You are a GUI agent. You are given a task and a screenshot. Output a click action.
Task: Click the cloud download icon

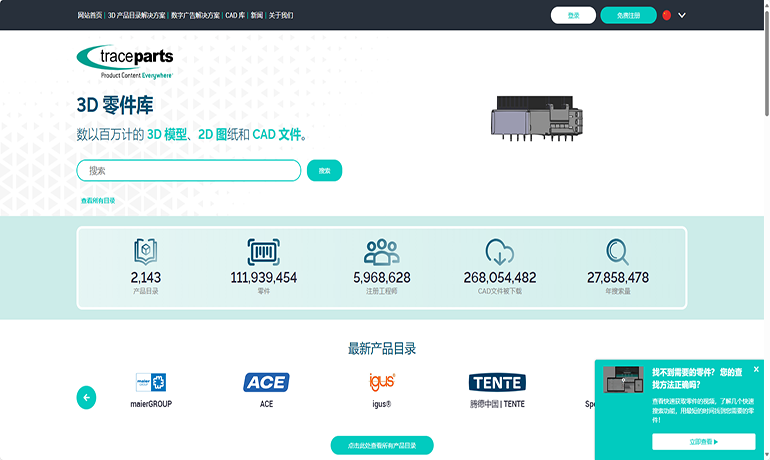[x=499, y=252]
